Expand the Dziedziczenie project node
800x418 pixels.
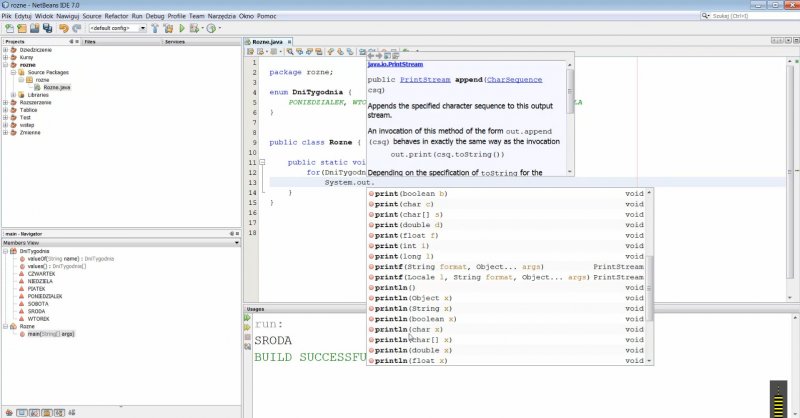5,49
